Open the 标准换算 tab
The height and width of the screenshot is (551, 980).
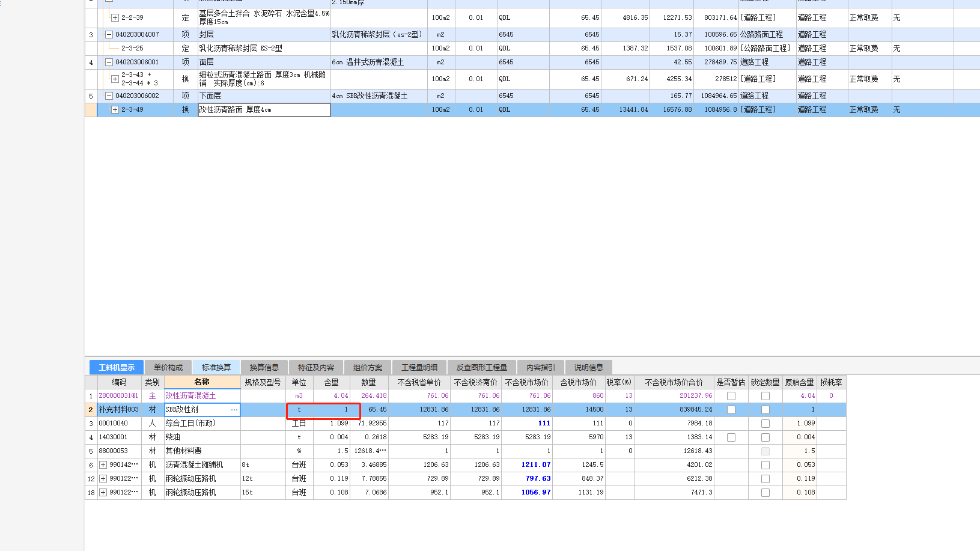click(216, 367)
